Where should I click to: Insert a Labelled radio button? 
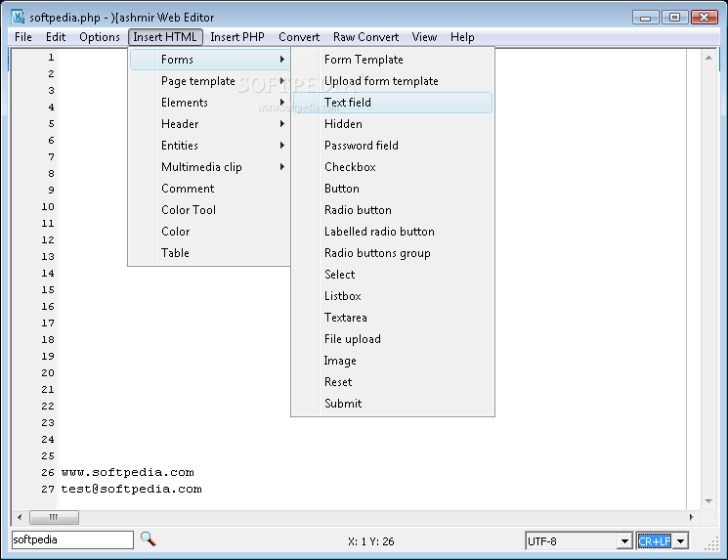point(393,232)
